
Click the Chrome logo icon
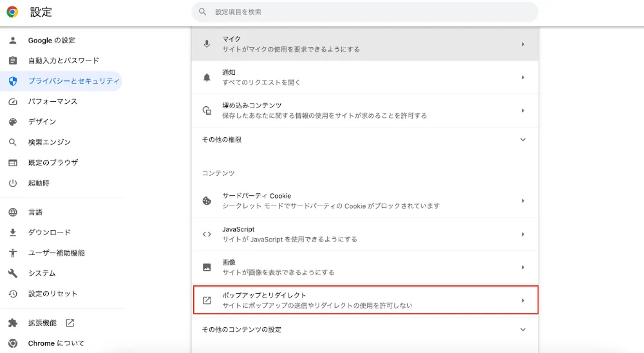12,12
